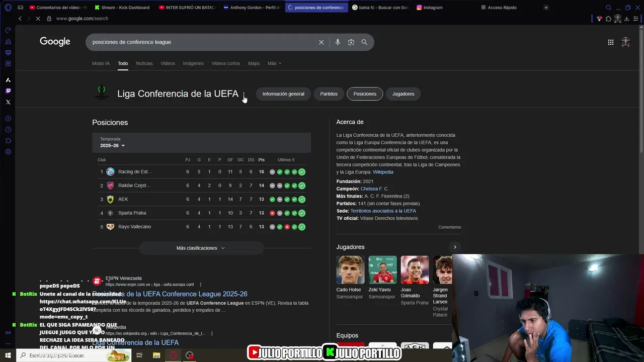
Task: Open the History clock icon in sidebar
Action: click(8, 130)
